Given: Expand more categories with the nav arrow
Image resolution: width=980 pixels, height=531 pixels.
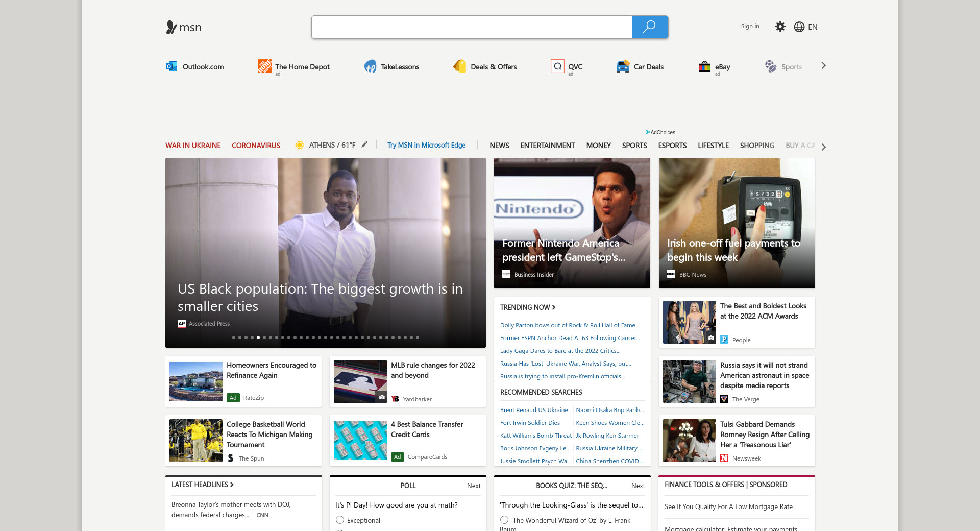Looking at the screenshot, I should click(x=823, y=147).
